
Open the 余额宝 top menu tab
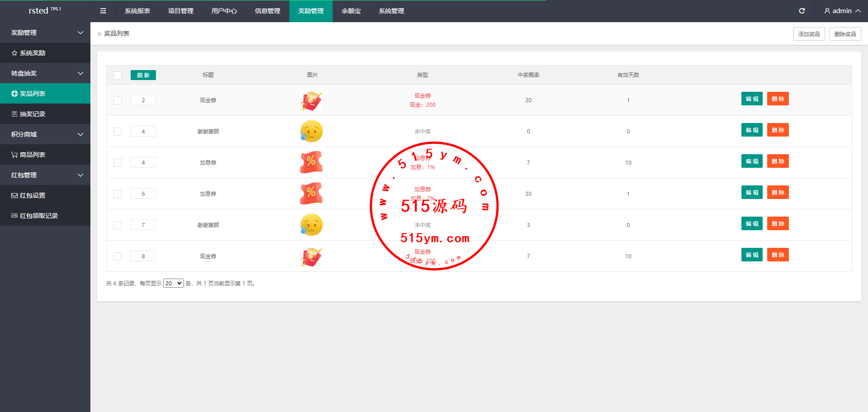tap(351, 11)
